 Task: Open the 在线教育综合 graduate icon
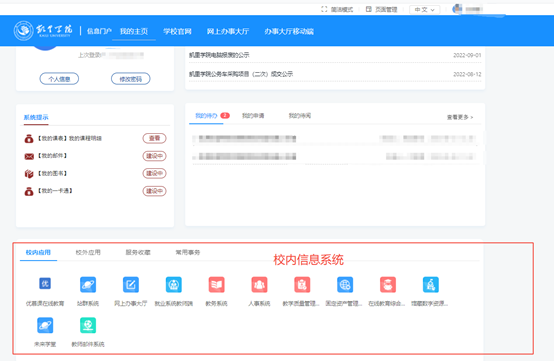pos(388,284)
